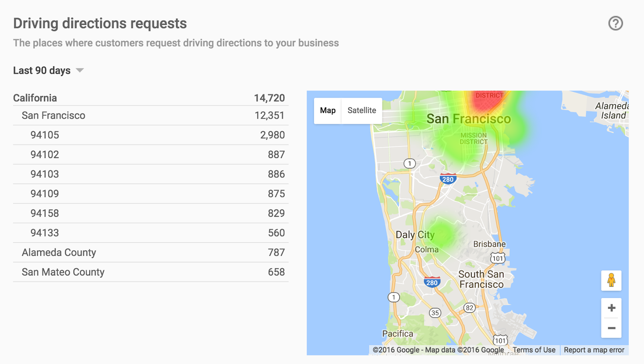
Task: Open the Last 90 days dropdown
Action: pos(48,70)
